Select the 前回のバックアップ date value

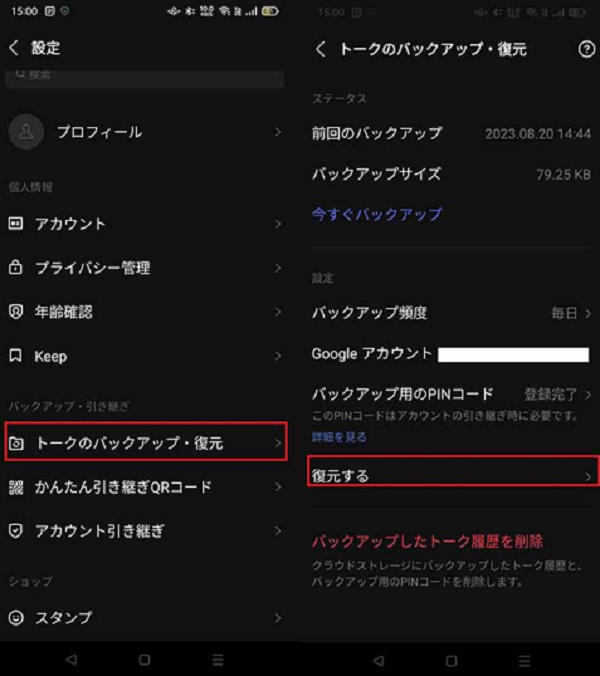pos(538,134)
